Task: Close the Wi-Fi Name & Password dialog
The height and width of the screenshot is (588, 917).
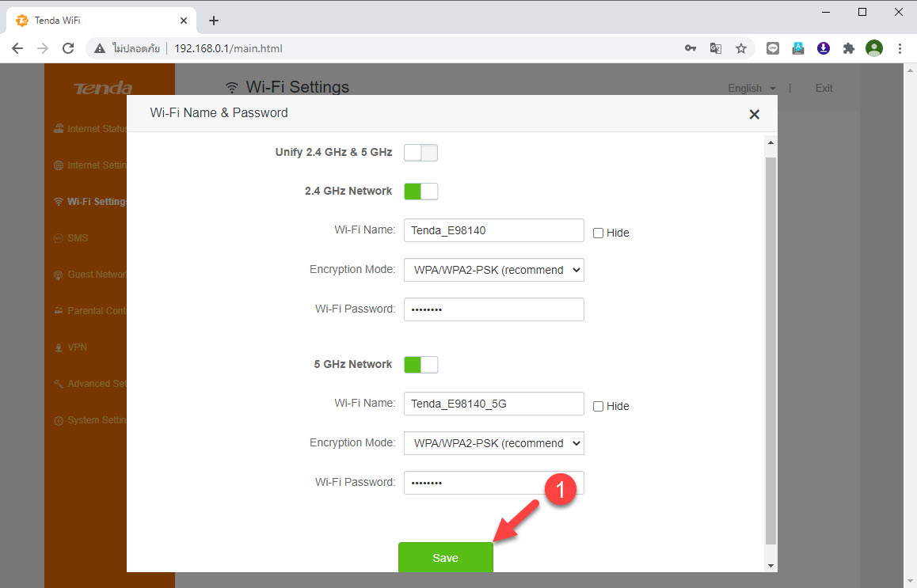Action: pyautogui.click(x=755, y=115)
